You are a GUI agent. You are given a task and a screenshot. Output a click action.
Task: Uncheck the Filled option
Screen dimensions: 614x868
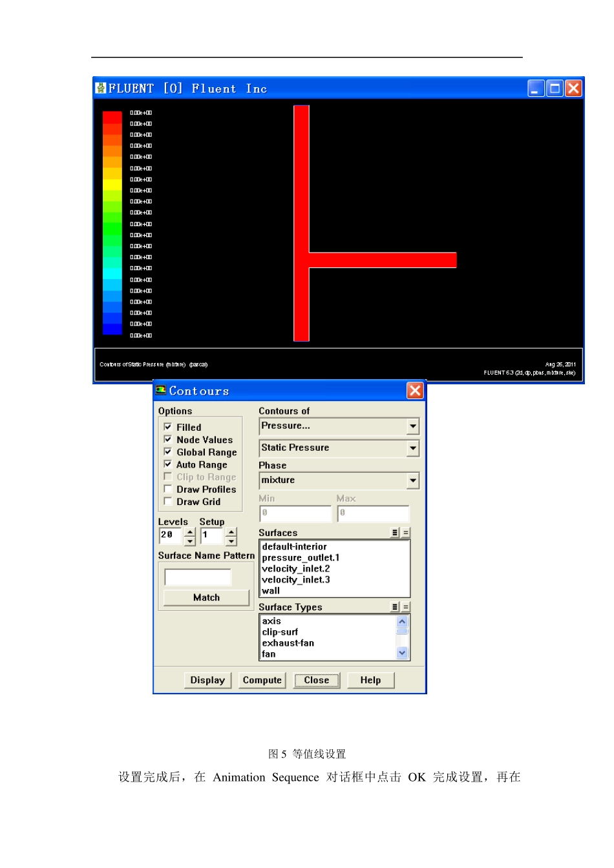(168, 427)
